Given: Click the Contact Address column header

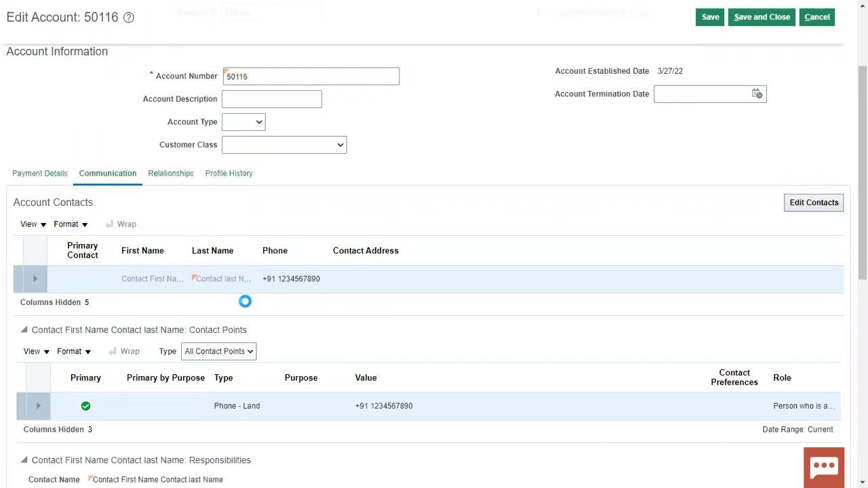Looking at the screenshot, I should [x=366, y=251].
